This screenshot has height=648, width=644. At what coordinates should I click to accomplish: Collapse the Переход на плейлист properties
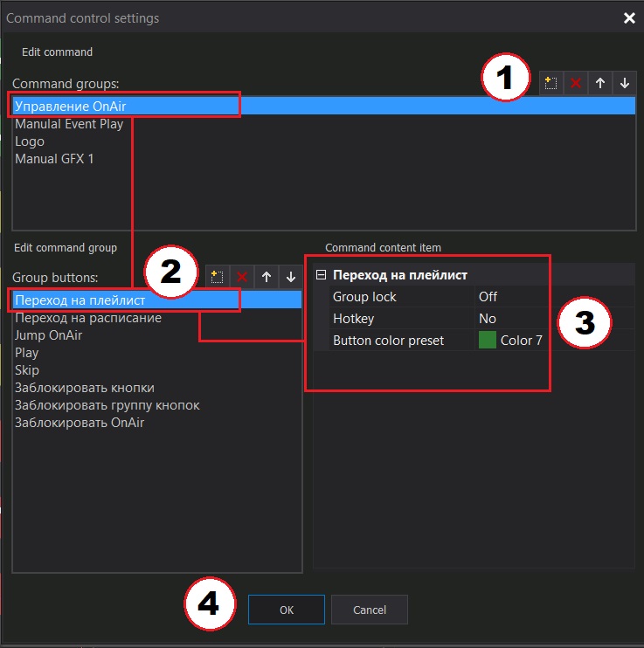click(x=321, y=275)
